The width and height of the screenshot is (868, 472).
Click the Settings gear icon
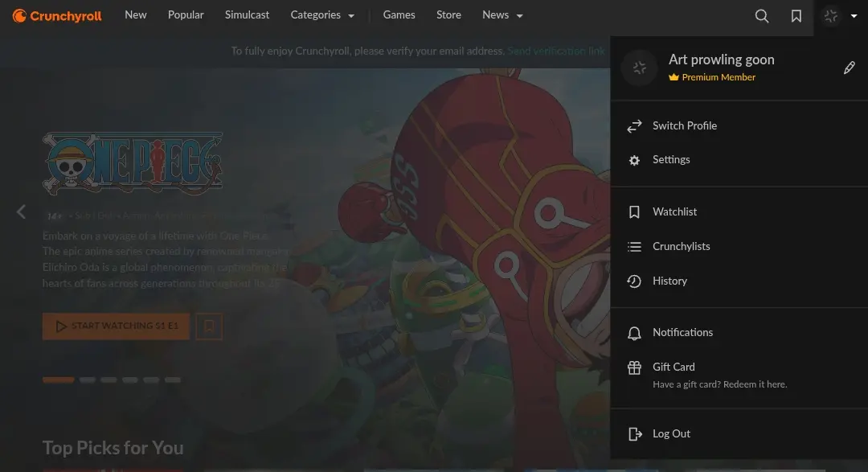(634, 160)
